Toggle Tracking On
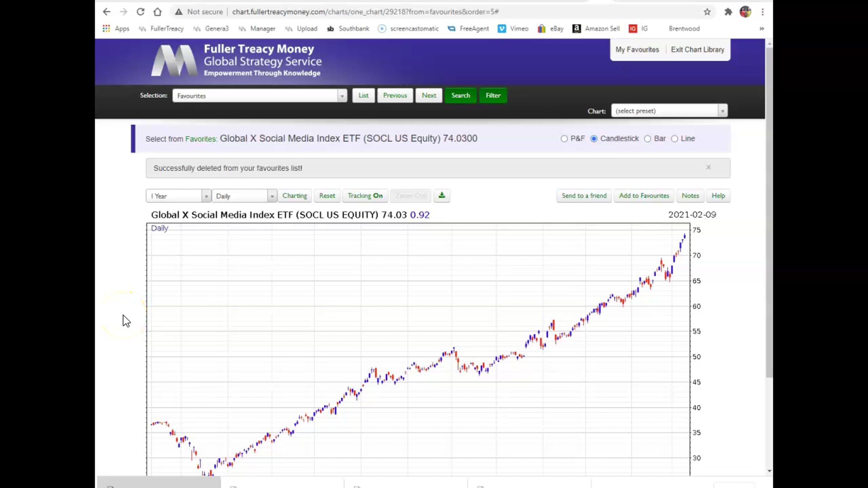This screenshot has height=488, width=868. (365, 196)
